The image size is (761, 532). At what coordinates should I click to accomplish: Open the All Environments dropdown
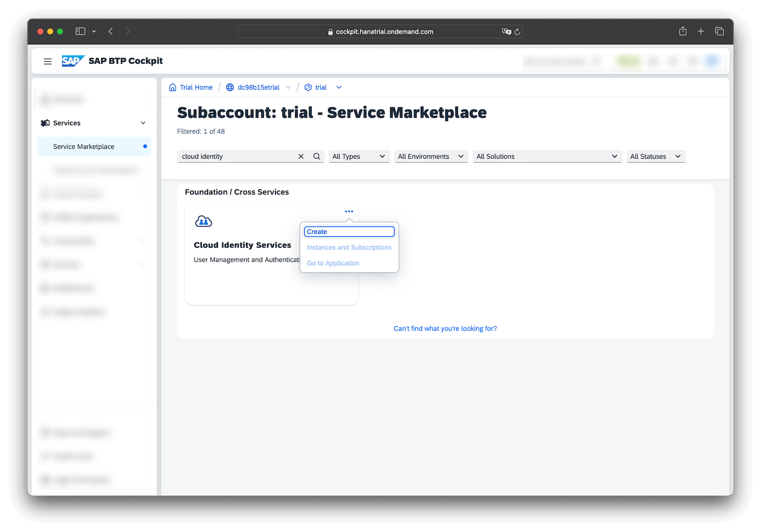[430, 156]
